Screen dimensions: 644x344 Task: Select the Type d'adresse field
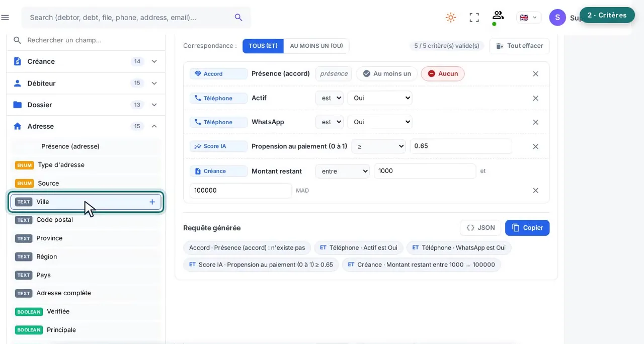86,165
